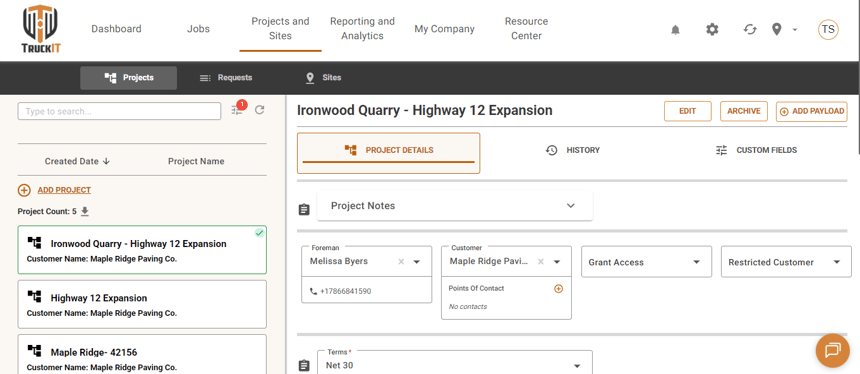Select the Custom Fields tab
This screenshot has width=860, height=374.
click(x=756, y=150)
